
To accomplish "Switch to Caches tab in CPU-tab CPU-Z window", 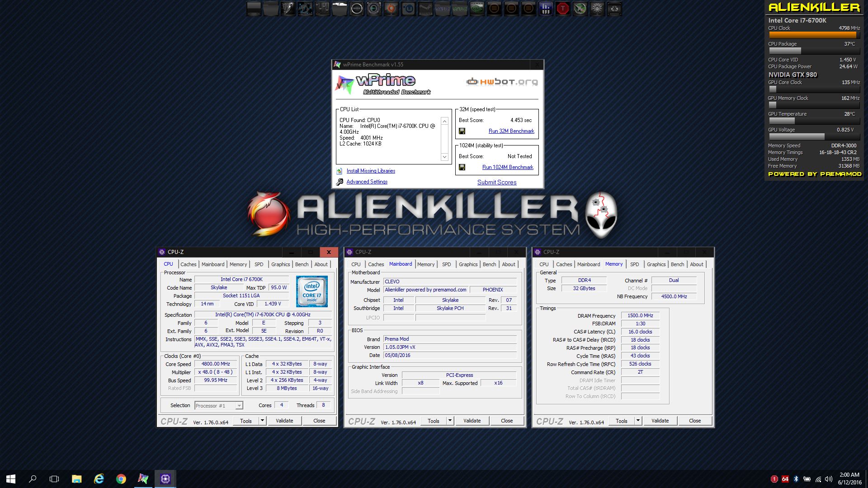I will point(189,264).
